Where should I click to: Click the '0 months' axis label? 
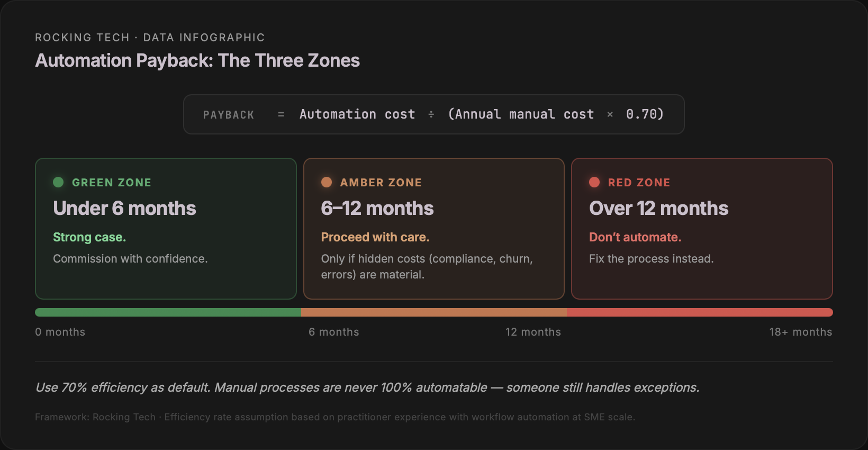point(60,332)
